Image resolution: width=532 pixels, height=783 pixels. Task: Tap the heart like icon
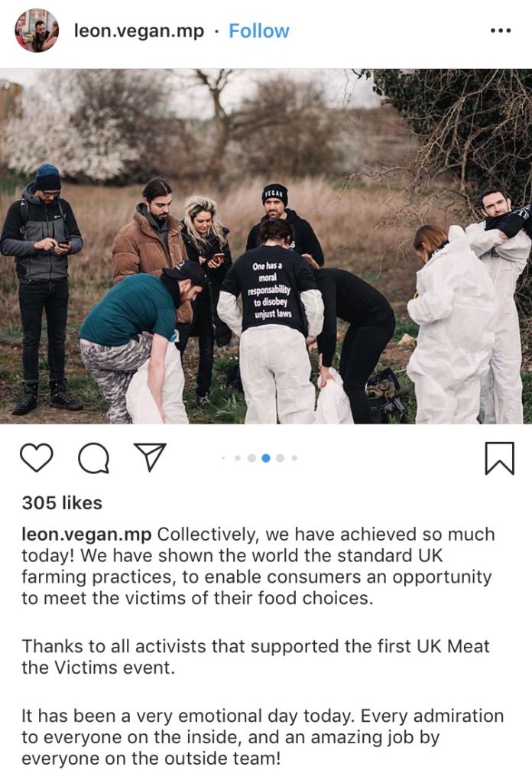37,457
